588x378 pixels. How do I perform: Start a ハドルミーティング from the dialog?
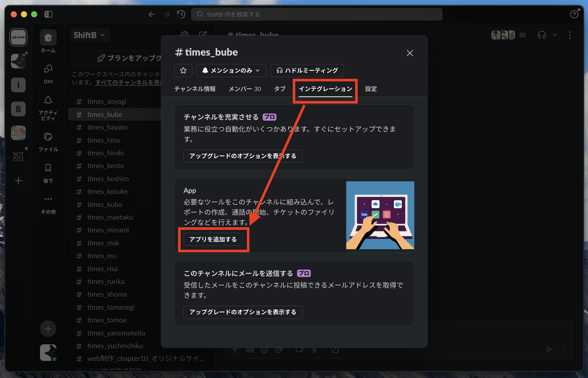pyautogui.click(x=307, y=70)
